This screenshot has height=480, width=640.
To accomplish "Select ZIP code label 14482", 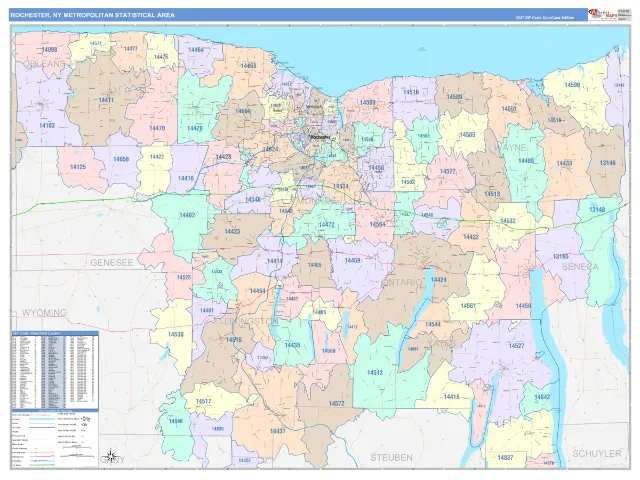I will (187, 215).
